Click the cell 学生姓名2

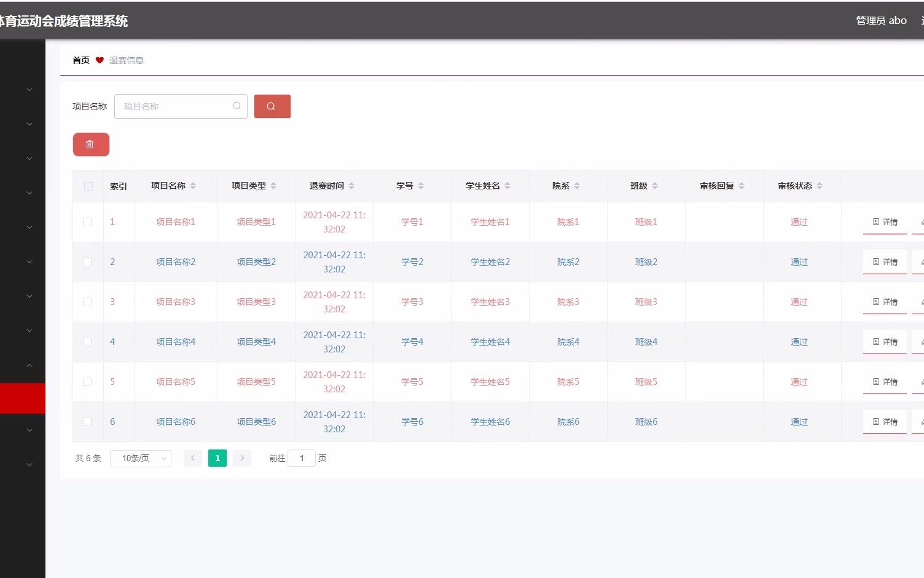coord(490,262)
